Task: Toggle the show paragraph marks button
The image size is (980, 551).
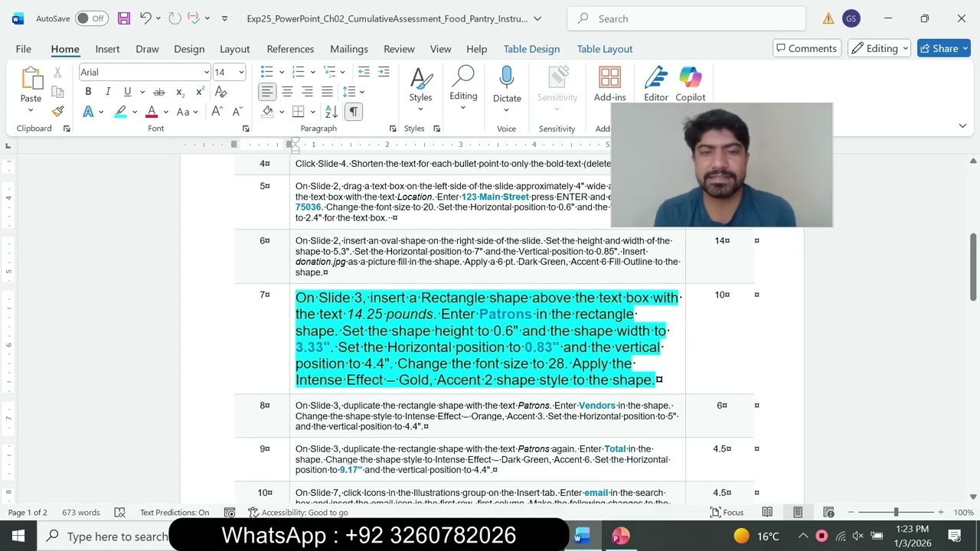Action: point(353,112)
